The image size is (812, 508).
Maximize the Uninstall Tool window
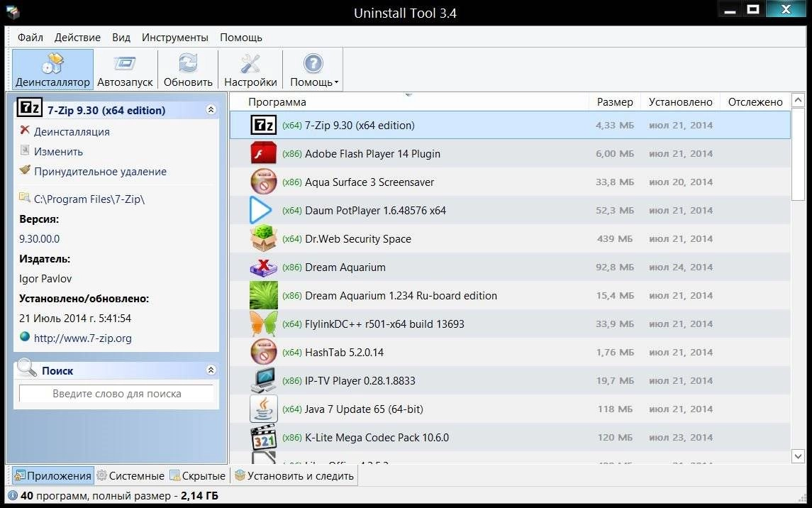point(753,9)
